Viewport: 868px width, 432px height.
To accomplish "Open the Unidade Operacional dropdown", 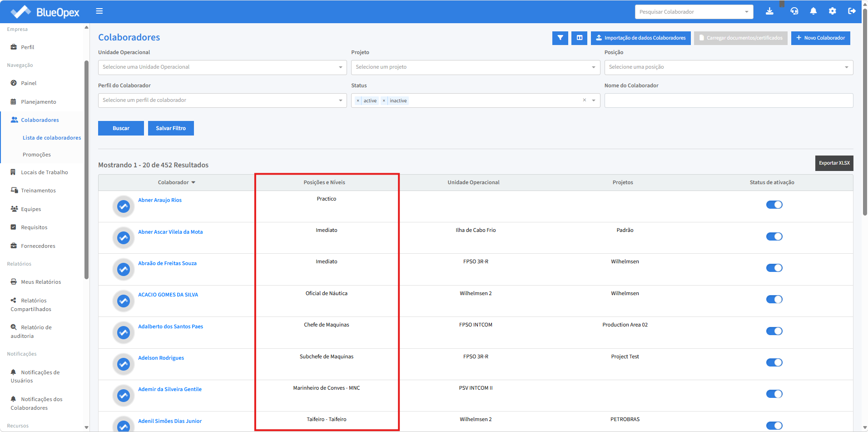I will click(x=223, y=67).
